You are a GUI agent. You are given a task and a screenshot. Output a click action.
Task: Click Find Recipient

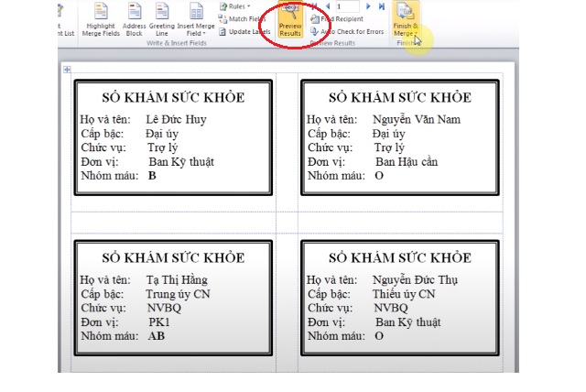coord(337,18)
